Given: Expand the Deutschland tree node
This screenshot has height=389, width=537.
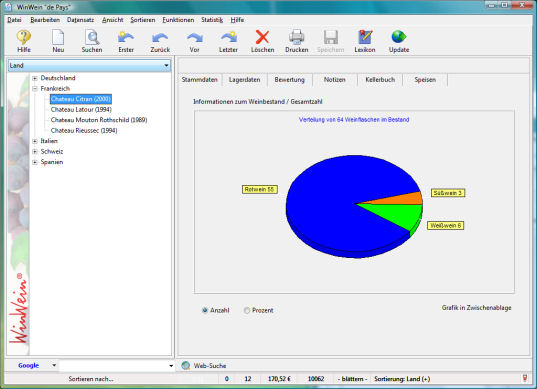Looking at the screenshot, I should click(x=35, y=78).
